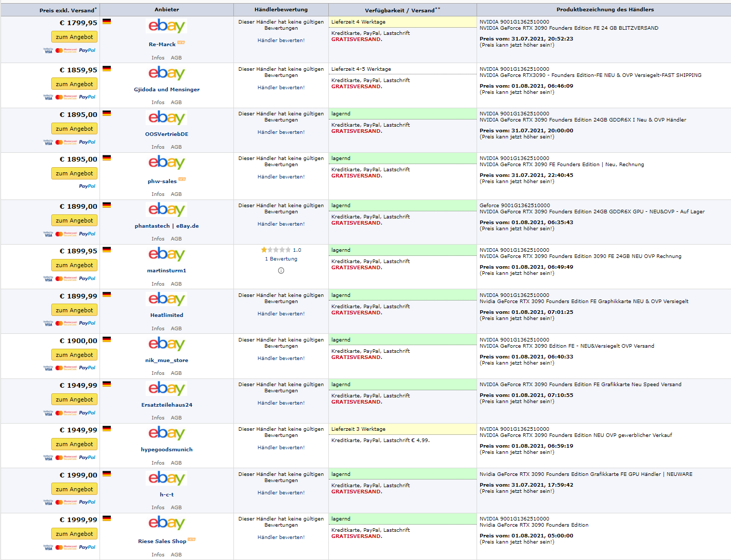Open Infos link under Riese Sales Shop
This screenshot has height=560, width=731.
[x=158, y=555]
